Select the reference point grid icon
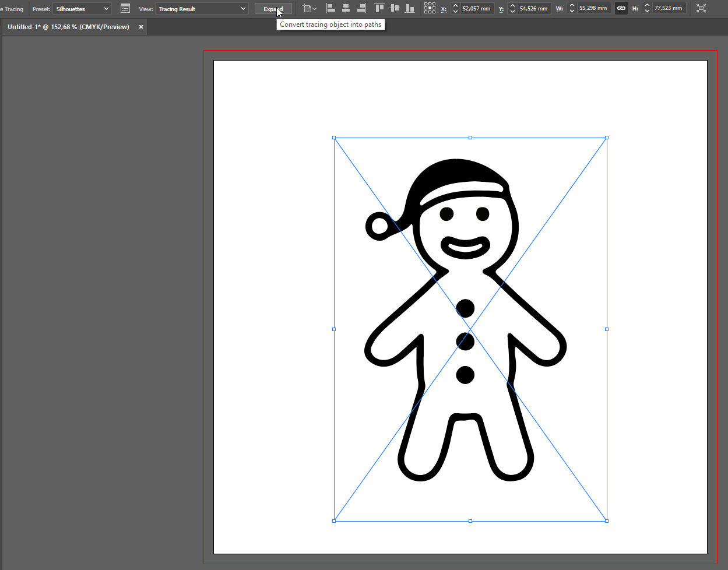The image size is (728, 570). coord(430,8)
